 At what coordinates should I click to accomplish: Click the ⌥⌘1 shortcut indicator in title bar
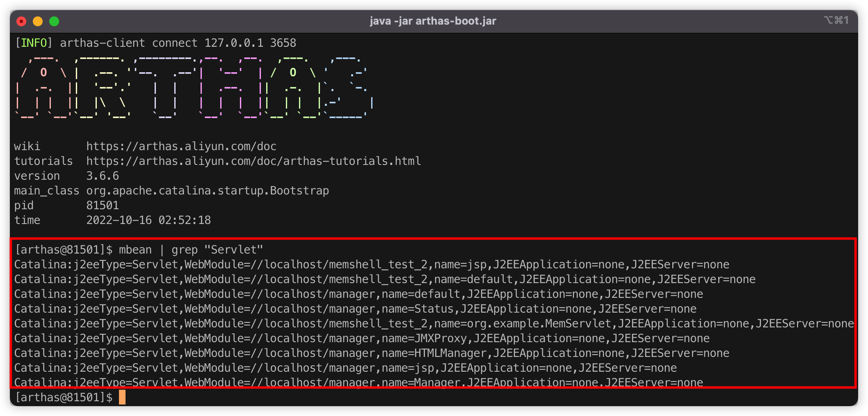tap(836, 20)
